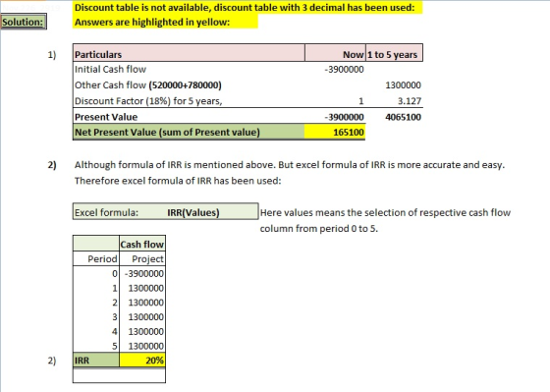Click the IRR label cell
The width and height of the screenshot is (550, 392).
pos(96,361)
